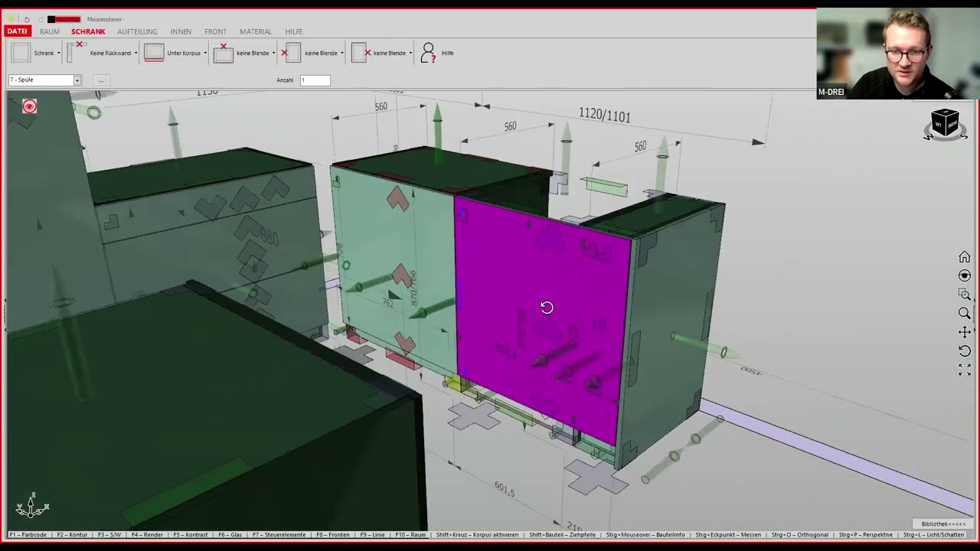Screen dimensions: 980x551
Task: Click 'Strg+Eckpunkt – Messen' in status bar
Action: 728,535
